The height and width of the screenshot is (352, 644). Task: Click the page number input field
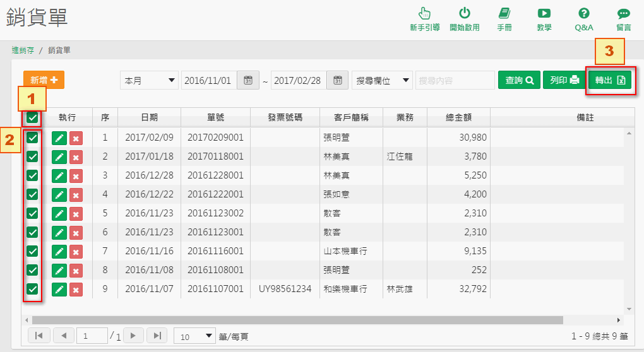tap(92, 336)
